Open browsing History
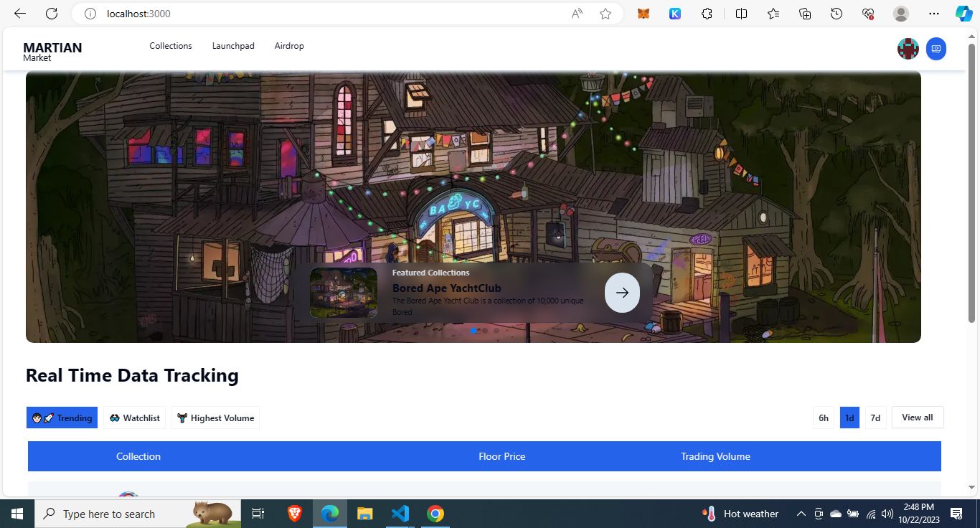 pyautogui.click(x=837, y=14)
